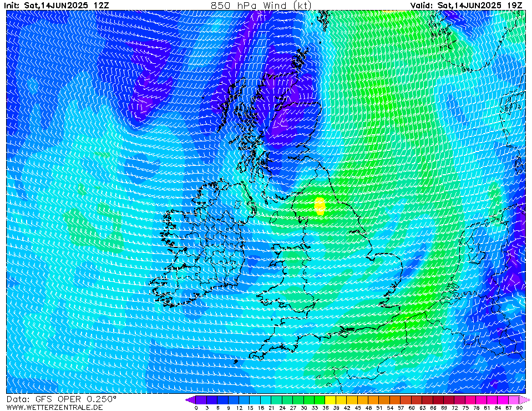
Task: Click the "21" label under the color scale
Action: [271, 408]
